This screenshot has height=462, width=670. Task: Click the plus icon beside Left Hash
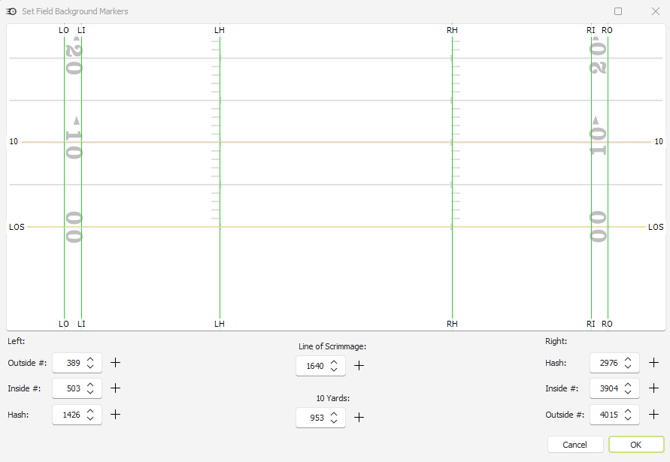(x=115, y=414)
